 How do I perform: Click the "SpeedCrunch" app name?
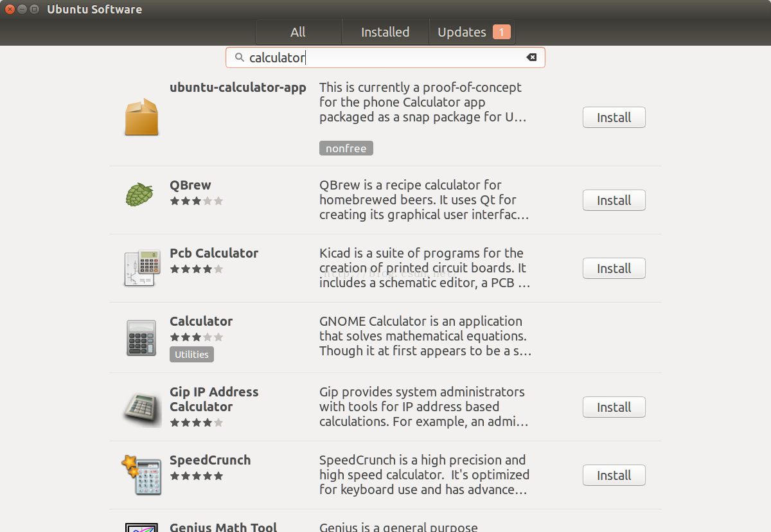(210, 460)
